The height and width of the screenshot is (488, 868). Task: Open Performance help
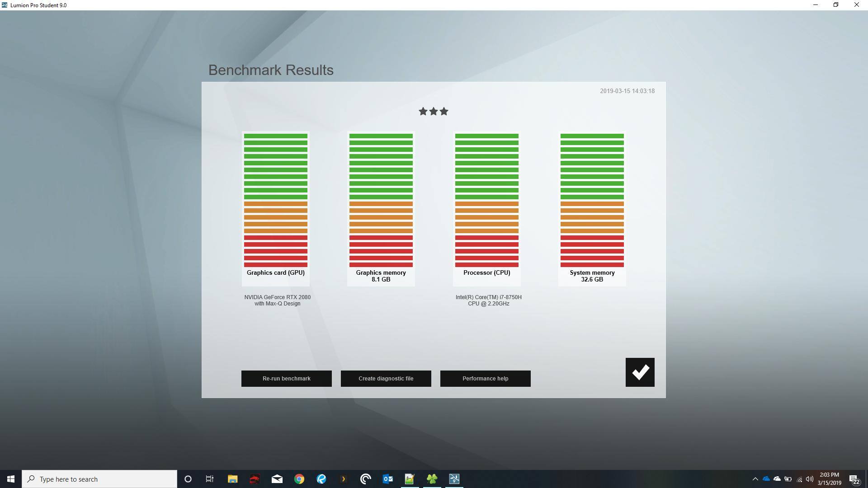tap(485, 378)
